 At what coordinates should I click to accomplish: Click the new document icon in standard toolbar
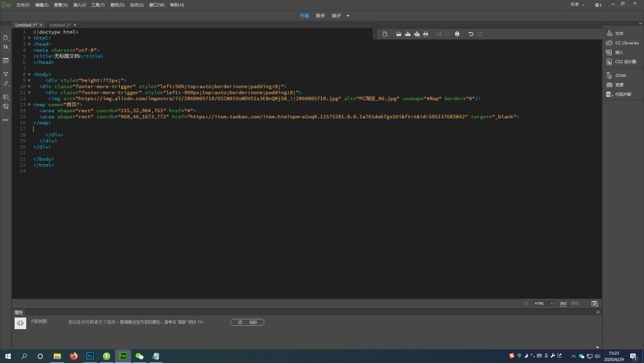(385, 34)
